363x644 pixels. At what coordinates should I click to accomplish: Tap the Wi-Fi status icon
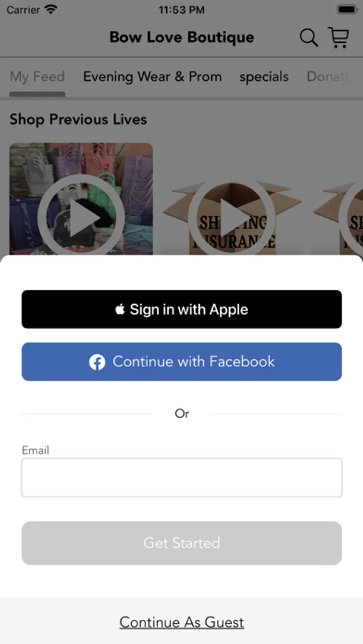click(x=51, y=9)
